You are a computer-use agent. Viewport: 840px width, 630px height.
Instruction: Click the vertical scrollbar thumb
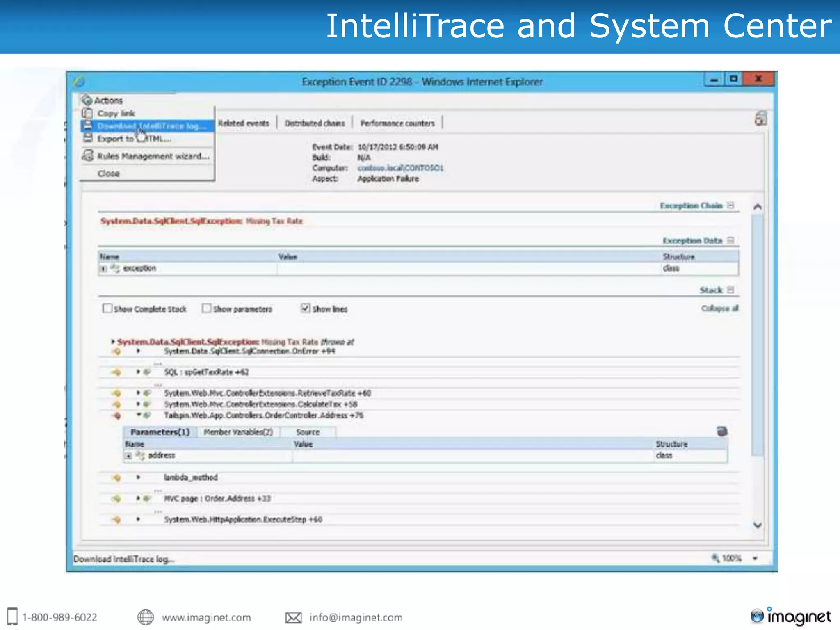coord(758,334)
